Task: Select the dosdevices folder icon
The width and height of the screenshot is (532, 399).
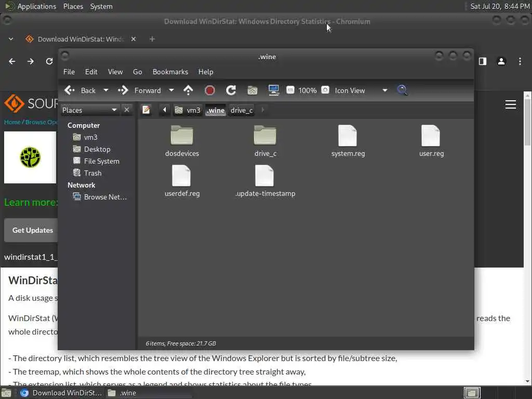Action: pyautogui.click(x=182, y=136)
